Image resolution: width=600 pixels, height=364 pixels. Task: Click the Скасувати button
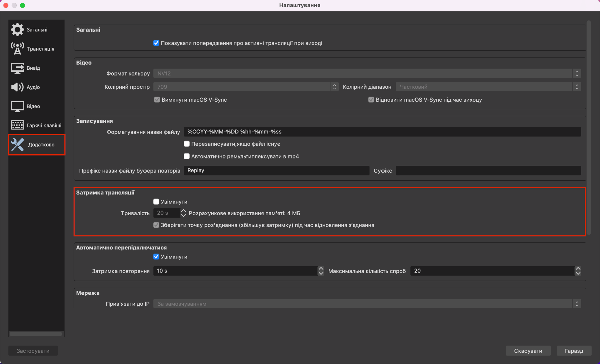528,351
